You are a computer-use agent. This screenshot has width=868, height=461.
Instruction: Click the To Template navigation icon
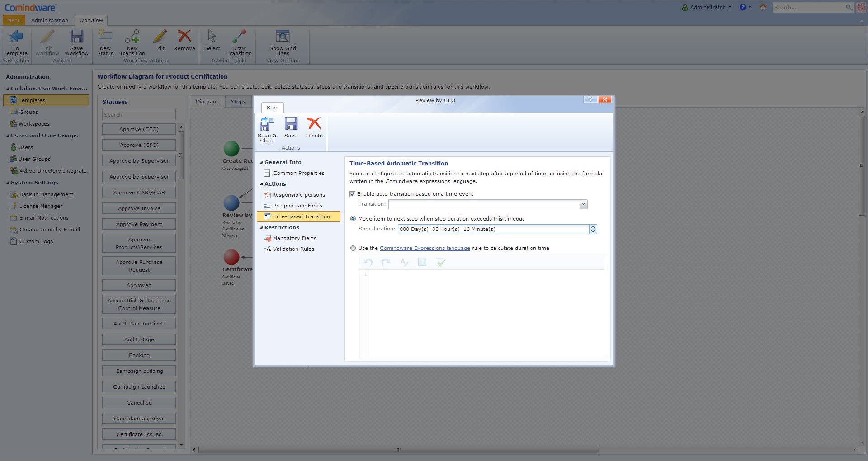[x=16, y=38]
